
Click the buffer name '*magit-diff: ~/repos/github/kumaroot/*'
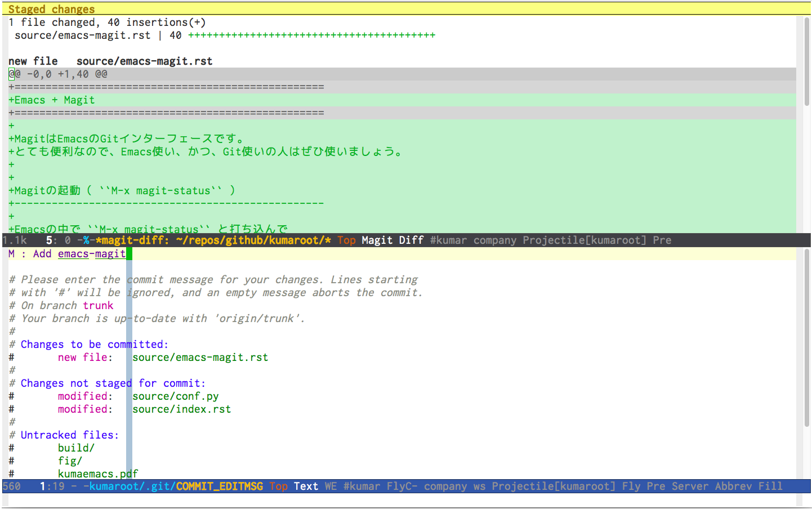pos(213,240)
